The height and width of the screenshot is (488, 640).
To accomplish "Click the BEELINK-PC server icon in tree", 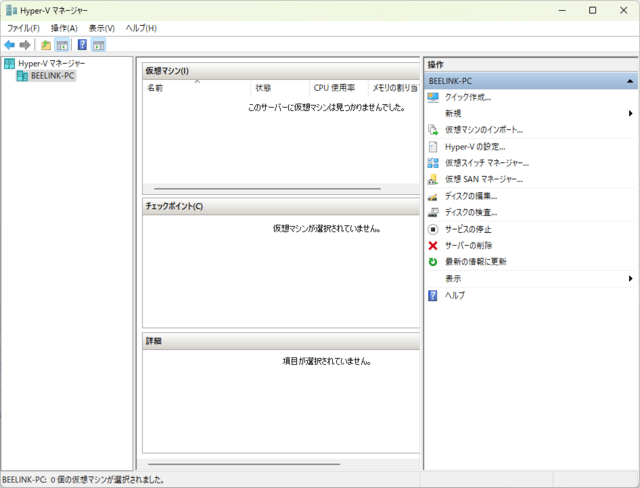I will pyautogui.click(x=22, y=76).
